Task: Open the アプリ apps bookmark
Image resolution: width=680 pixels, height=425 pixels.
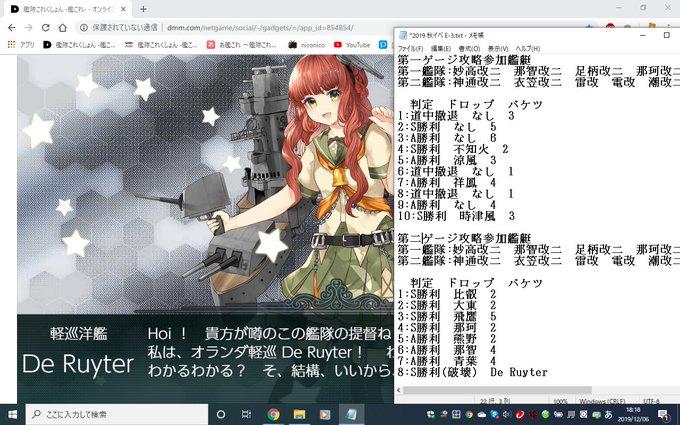Action: pyautogui.click(x=21, y=44)
